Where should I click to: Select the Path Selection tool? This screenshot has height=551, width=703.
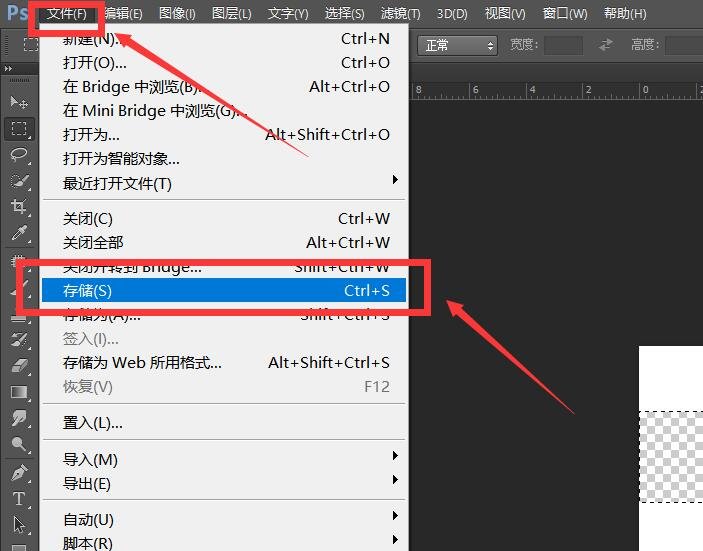coord(19,525)
